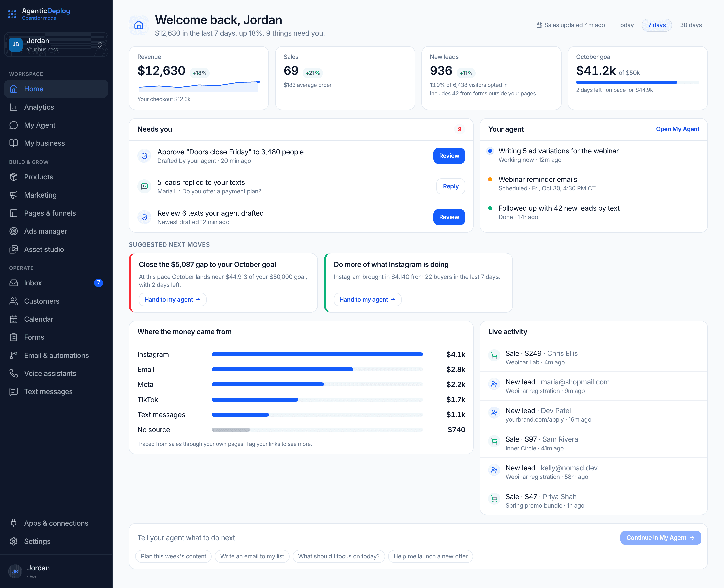
Task: Click the +18% revenue change badge
Action: tap(199, 73)
